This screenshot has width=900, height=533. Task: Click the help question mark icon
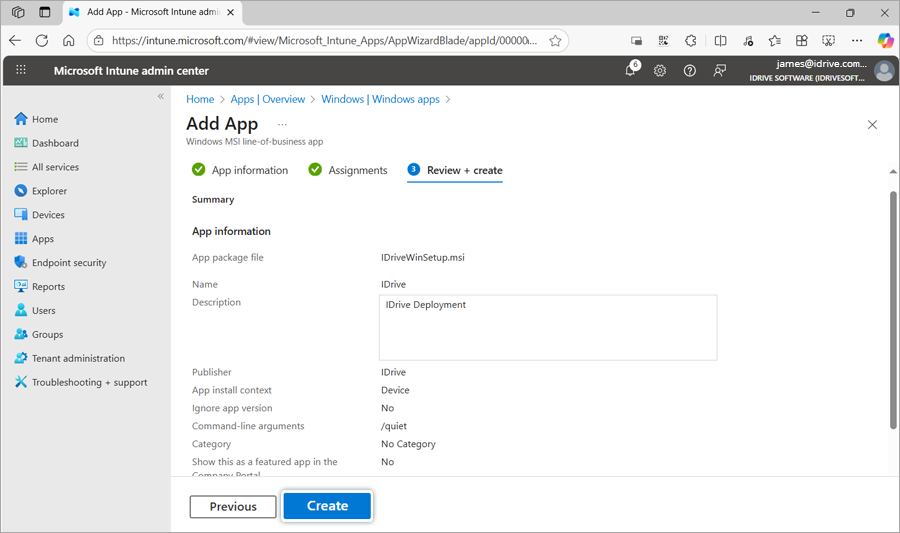point(689,71)
